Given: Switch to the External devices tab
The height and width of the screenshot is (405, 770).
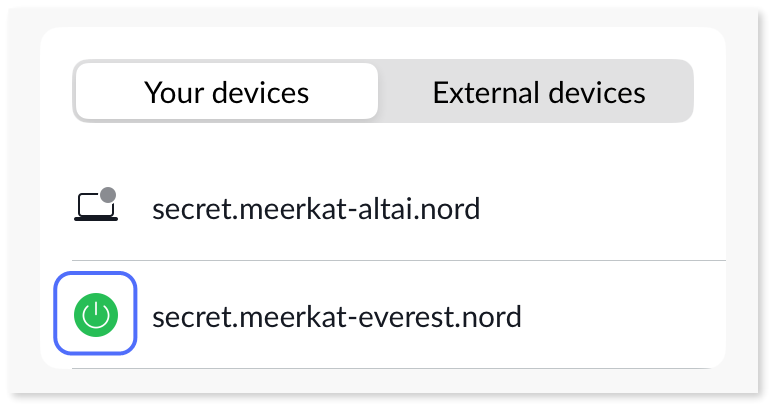Looking at the screenshot, I should (x=538, y=93).
